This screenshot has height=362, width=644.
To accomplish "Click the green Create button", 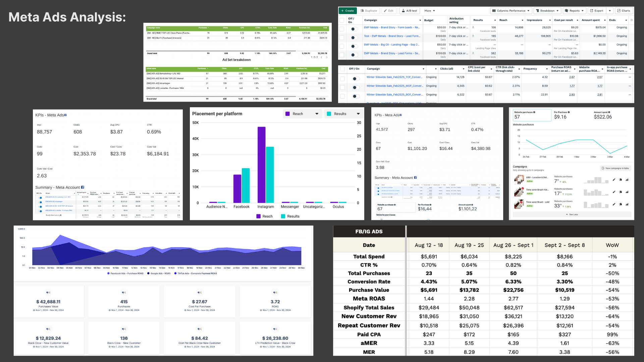I will point(347,11).
